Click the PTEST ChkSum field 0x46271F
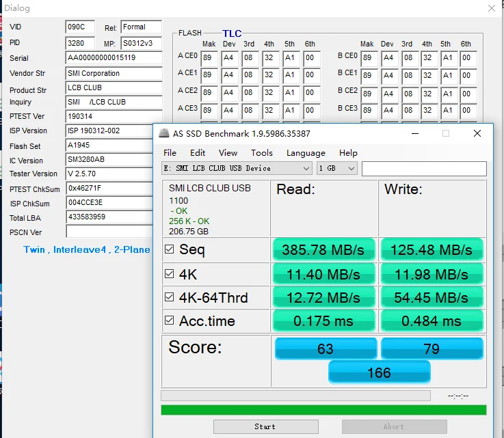Image resolution: width=504 pixels, height=438 pixels. [109, 188]
